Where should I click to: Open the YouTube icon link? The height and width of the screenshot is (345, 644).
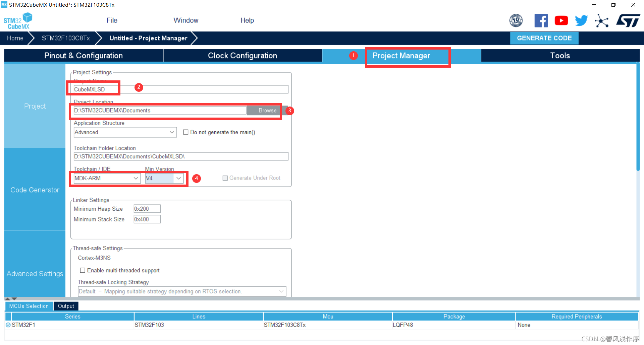[x=561, y=21]
